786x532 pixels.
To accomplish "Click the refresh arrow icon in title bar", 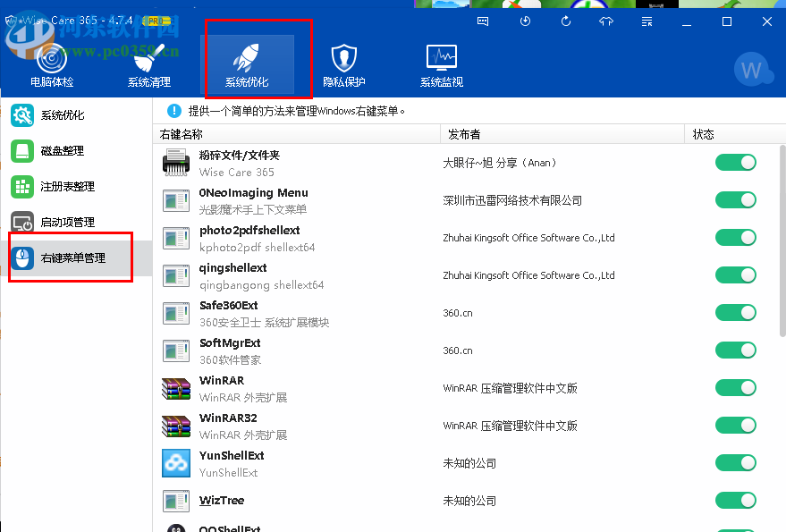I will (566, 21).
